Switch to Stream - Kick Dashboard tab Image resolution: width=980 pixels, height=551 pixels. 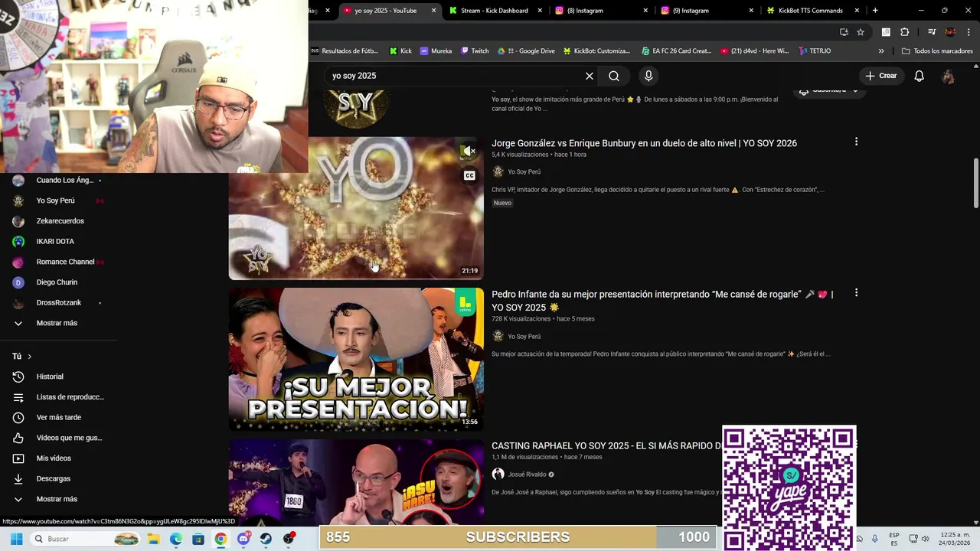(495, 11)
